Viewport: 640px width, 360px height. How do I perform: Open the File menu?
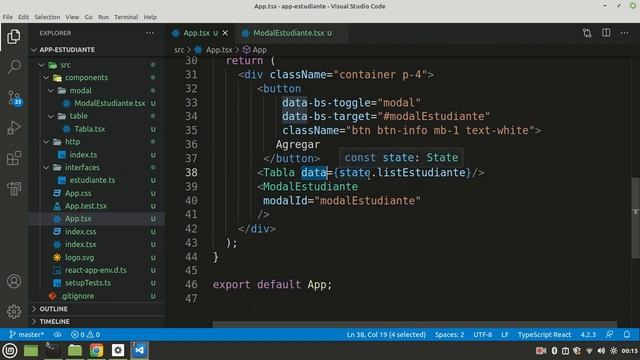point(7,17)
